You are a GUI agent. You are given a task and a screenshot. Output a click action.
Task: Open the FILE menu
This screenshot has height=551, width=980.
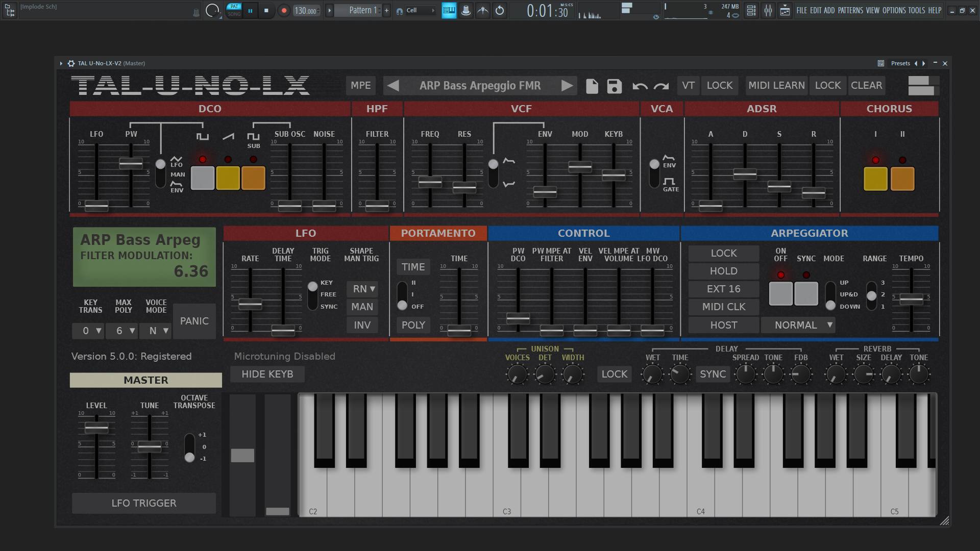click(801, 10)
